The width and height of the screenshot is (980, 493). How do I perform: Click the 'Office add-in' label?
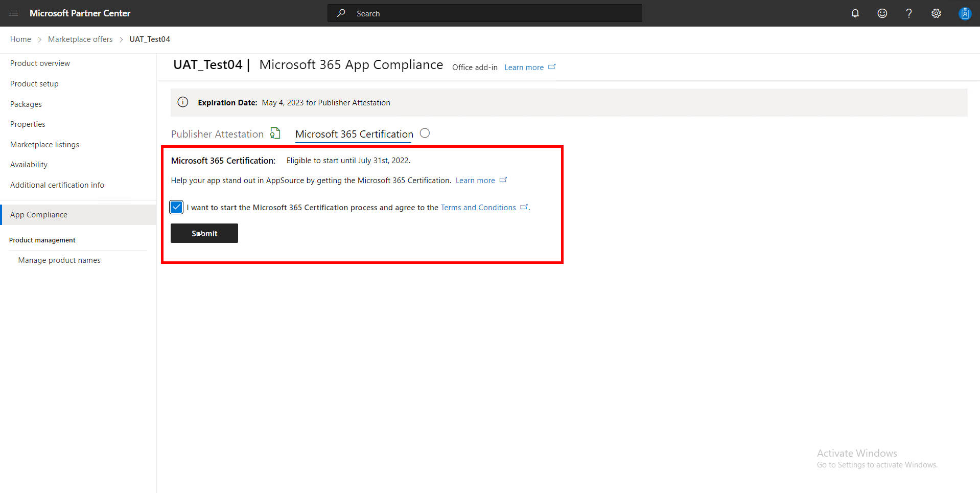pyautogui.click(x=475, y=68)
